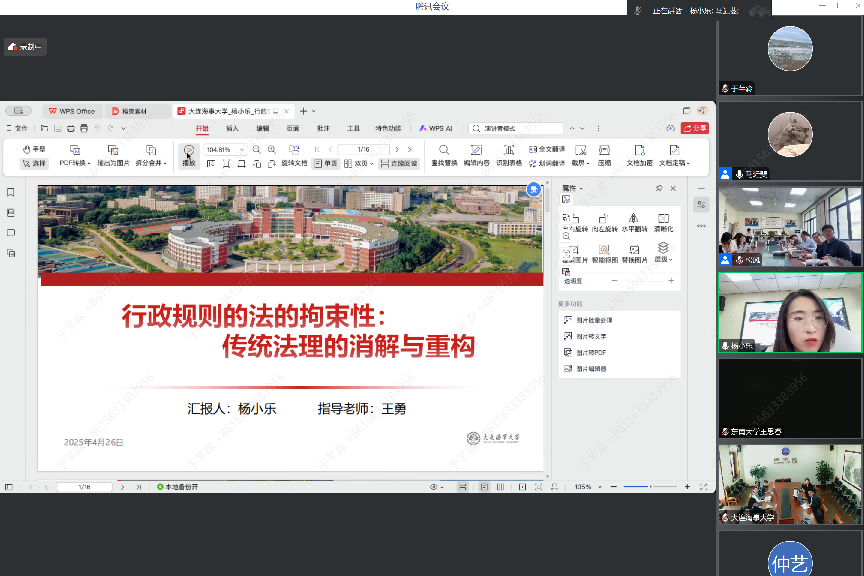Click the page number field in toolbar
864x576 pixels.
(362, 149)
